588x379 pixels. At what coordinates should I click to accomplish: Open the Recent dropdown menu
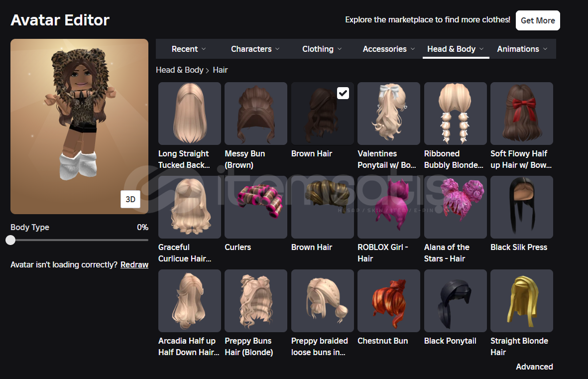point(189,49)
